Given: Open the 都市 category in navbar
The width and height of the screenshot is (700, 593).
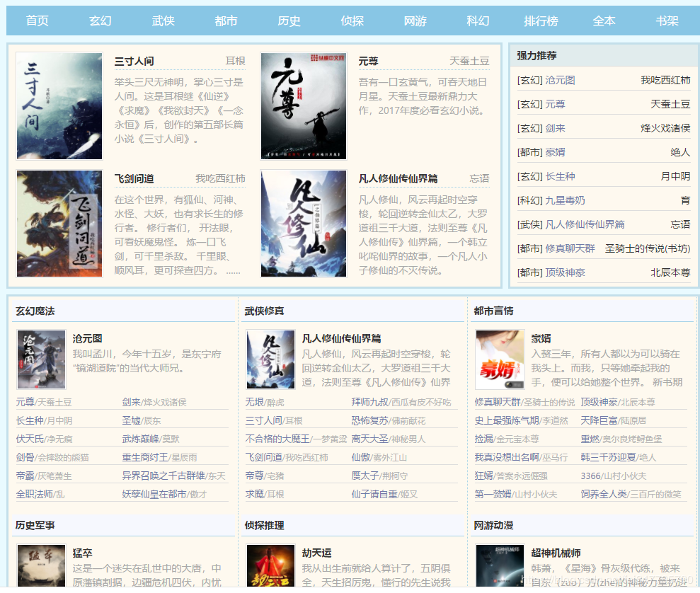Looking at the screenshot, I should click(x=226, y=21).
